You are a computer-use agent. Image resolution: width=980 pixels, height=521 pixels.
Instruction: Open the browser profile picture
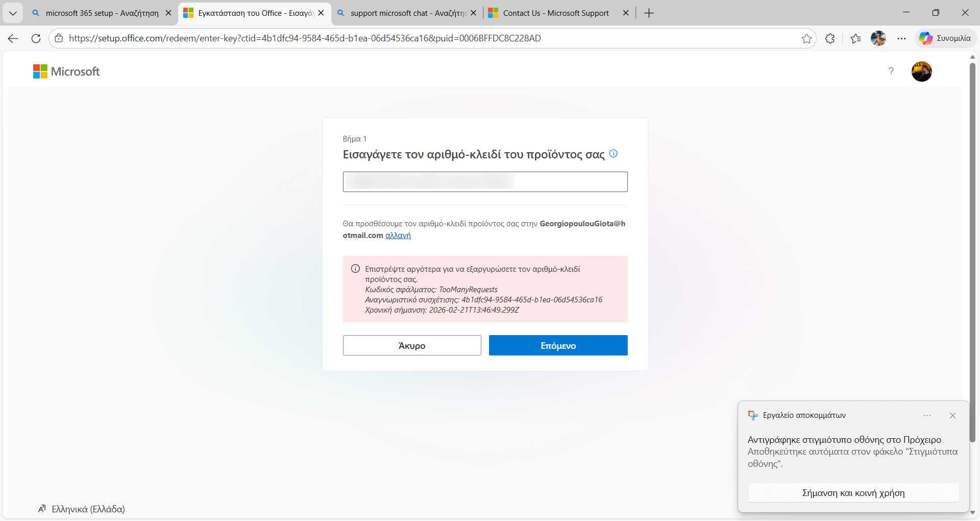point(878,38)
